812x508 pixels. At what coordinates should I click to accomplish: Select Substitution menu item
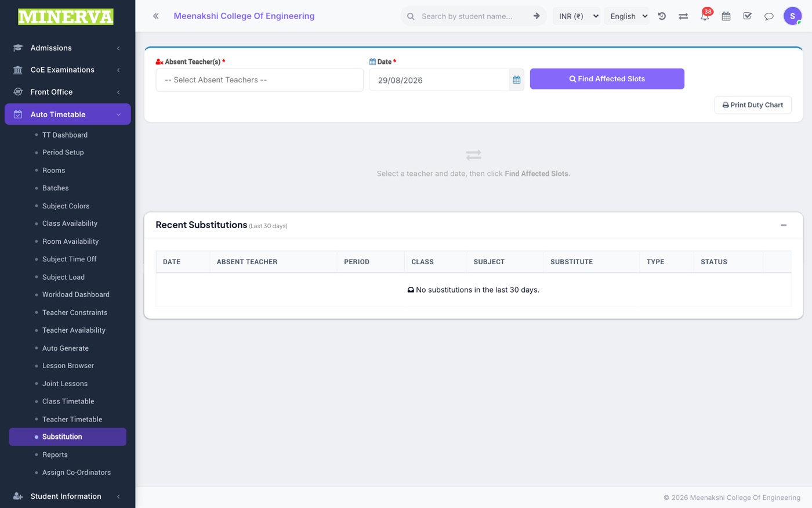pyautogui.click(x=68, y=437)
